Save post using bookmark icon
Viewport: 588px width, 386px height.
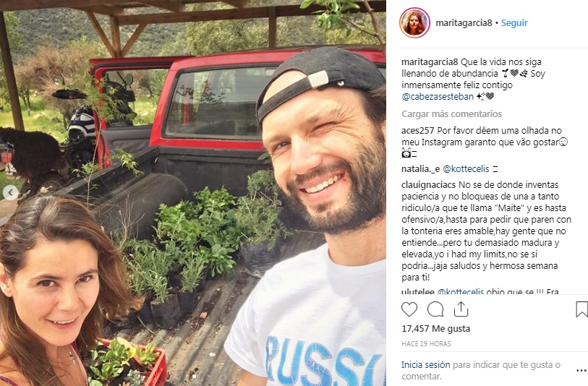point(581,309)
